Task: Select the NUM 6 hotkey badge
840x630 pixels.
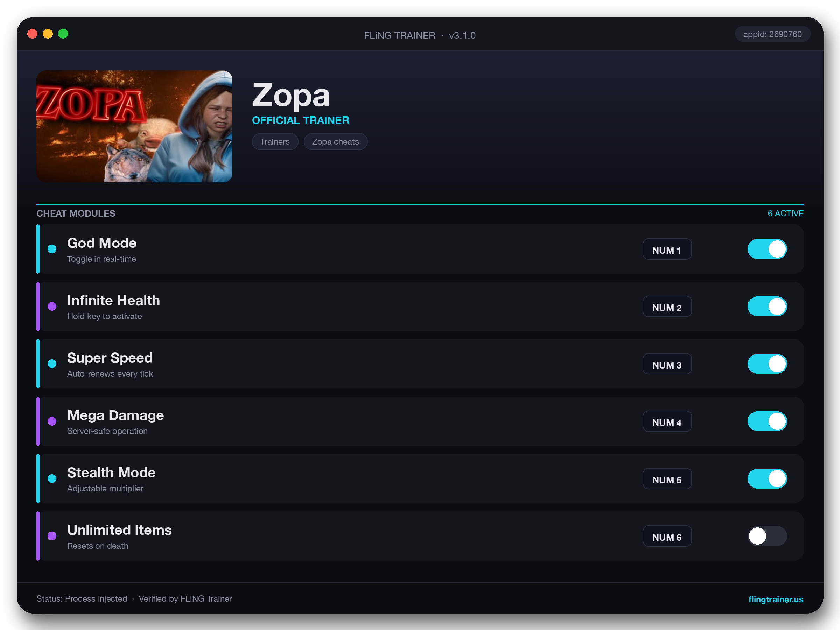Action: pos(667,536)
